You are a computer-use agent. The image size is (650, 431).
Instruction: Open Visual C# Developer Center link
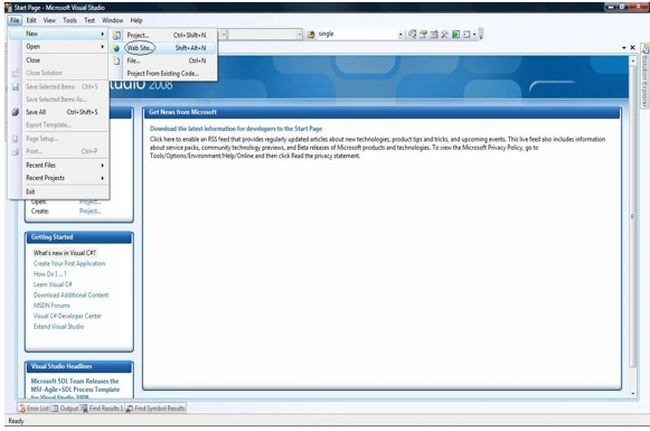coord(67,316)
